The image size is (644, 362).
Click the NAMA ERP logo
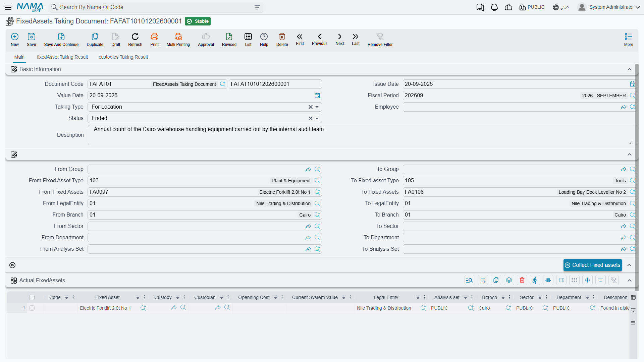pyautogui.click(x=30, y=7)
